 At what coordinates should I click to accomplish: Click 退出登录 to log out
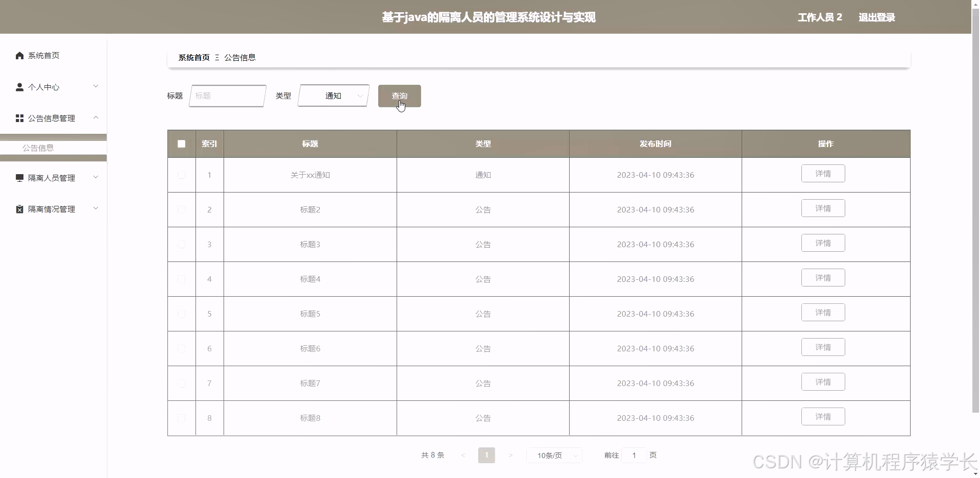click(876, 17)
